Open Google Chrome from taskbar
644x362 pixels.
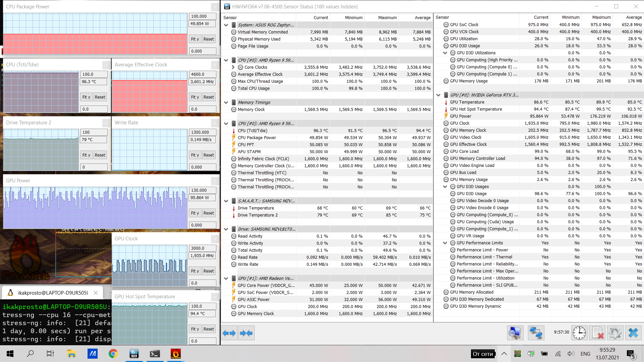point(113,354)
